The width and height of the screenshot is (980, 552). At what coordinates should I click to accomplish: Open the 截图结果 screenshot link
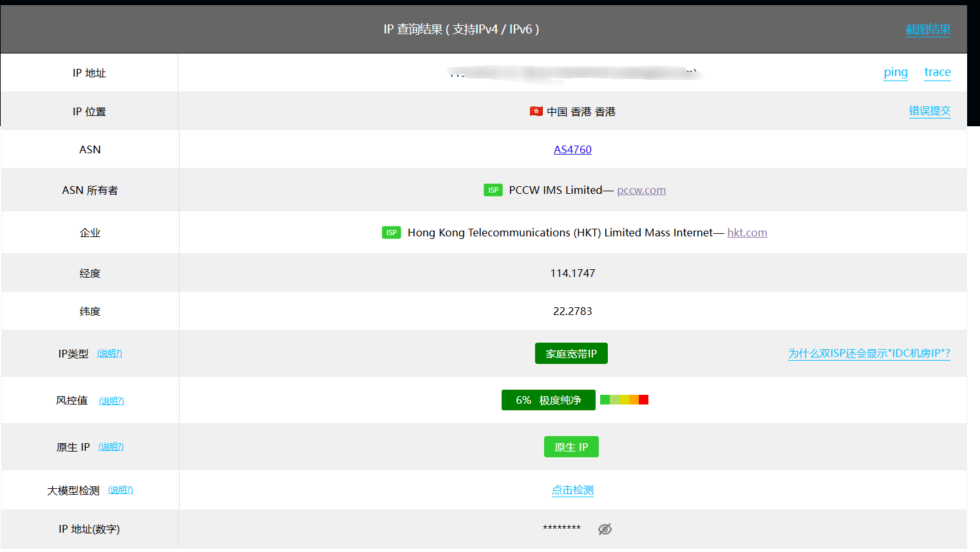click(x=928, y=30)
